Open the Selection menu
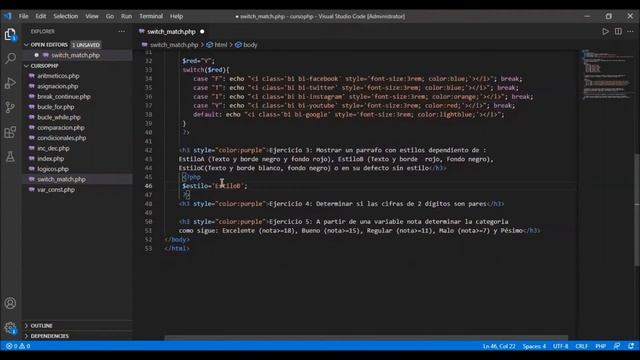The width and height of the screenshot is (640, 360). click(x=65, y=16)
